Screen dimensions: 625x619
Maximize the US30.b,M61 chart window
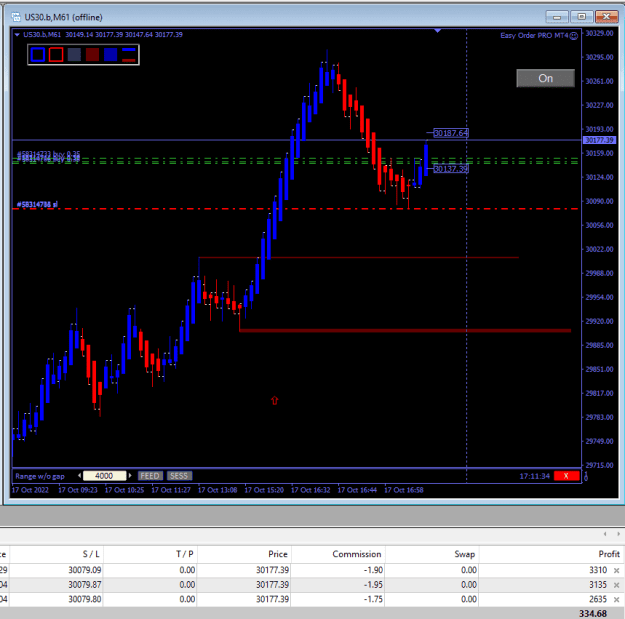pos(582,17)
